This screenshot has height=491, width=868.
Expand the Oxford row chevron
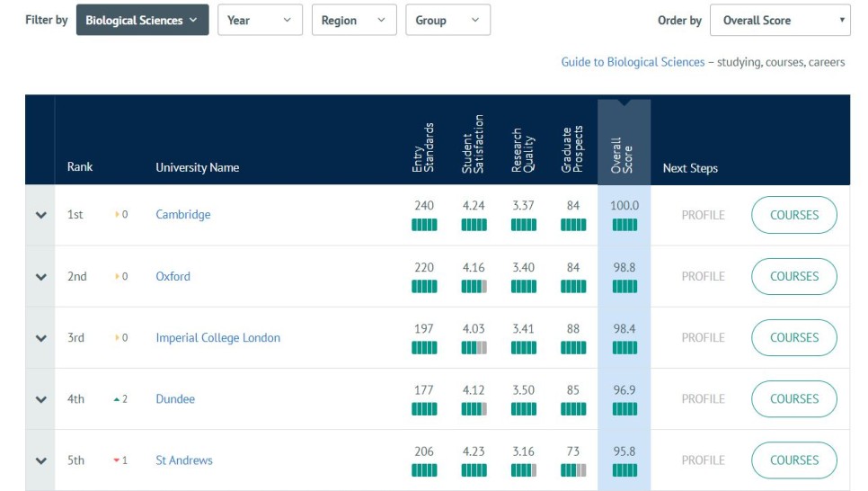tap(40, 277)
